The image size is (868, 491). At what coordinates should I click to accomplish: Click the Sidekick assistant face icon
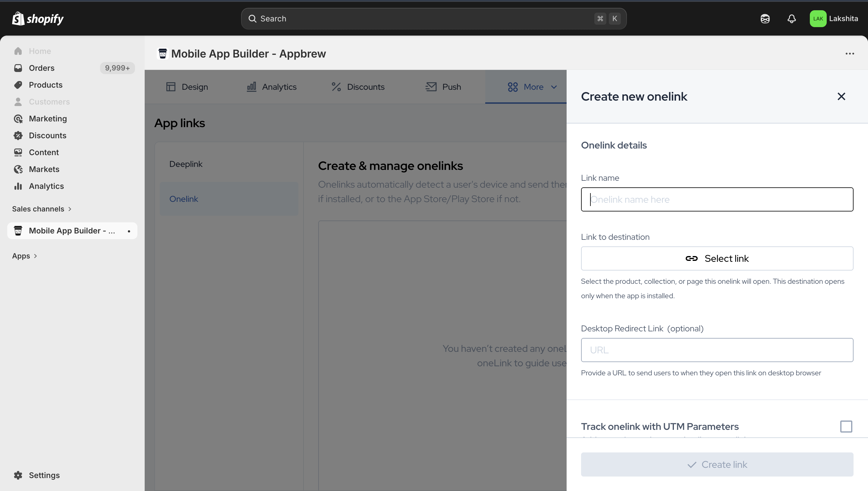[765, 19]
